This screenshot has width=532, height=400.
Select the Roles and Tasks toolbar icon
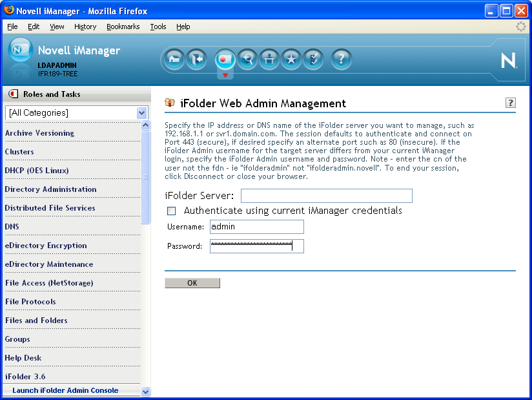225,59
